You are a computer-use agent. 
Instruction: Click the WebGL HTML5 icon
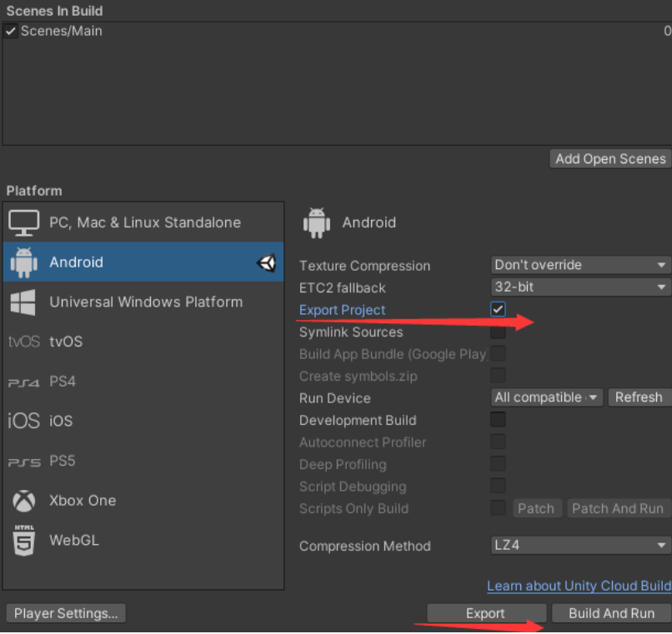tap(23, 540)
